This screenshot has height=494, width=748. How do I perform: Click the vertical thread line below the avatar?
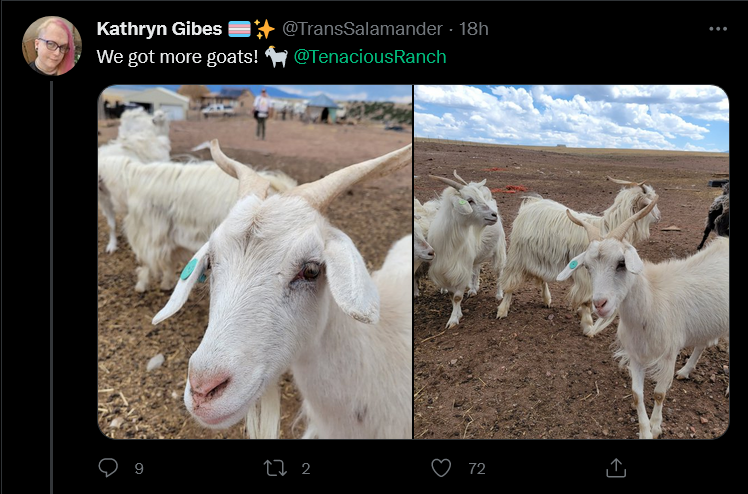pos(52,288)
